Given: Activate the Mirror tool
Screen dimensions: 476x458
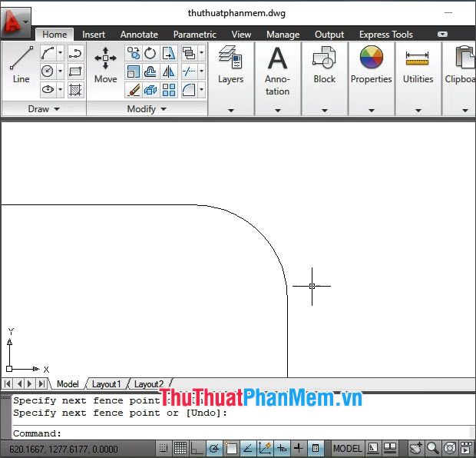Looking at the screenshot, I should (168, 71).
